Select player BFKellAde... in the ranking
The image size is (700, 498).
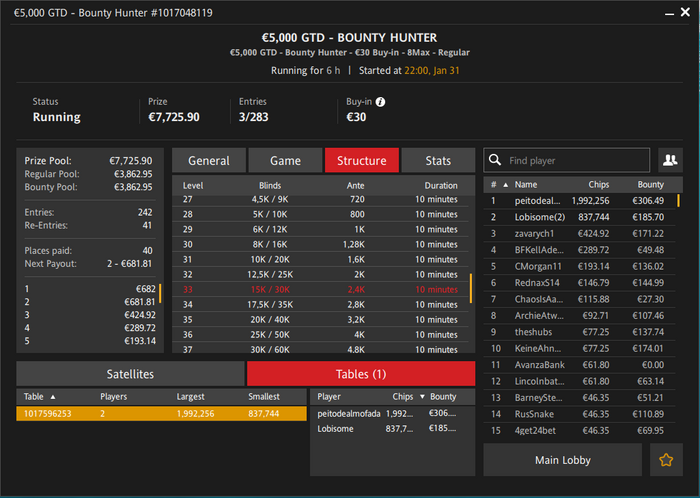tap(579, 250)
